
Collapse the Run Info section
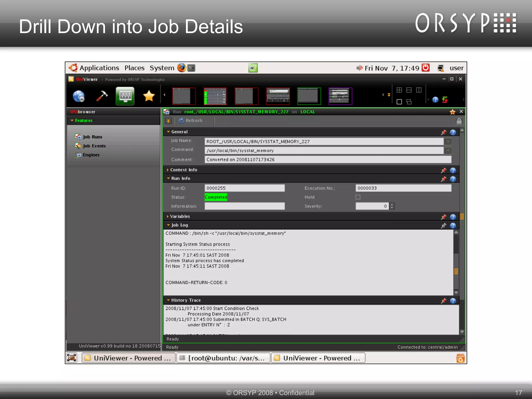pyautogui.click(x=168, y=178)
